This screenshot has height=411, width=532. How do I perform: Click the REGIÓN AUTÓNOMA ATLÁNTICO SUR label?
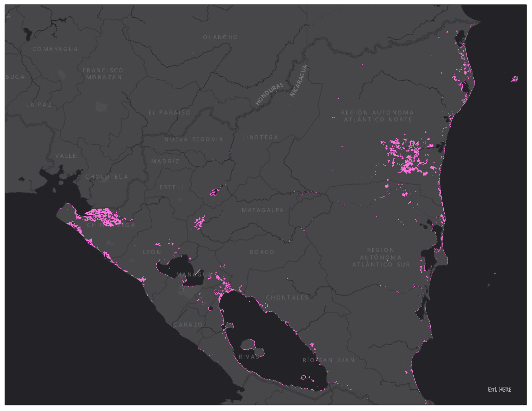(381, 257)
